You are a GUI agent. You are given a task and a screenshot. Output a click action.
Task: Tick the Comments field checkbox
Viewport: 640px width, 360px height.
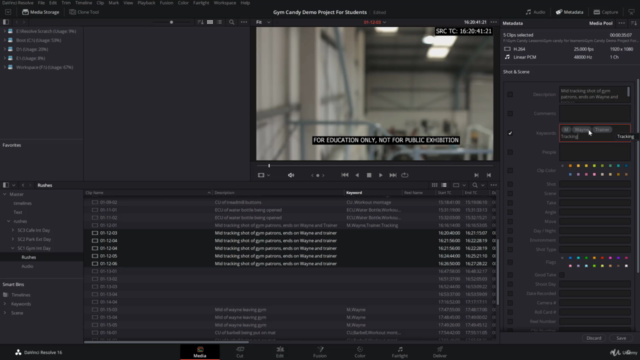coord(510,113)
